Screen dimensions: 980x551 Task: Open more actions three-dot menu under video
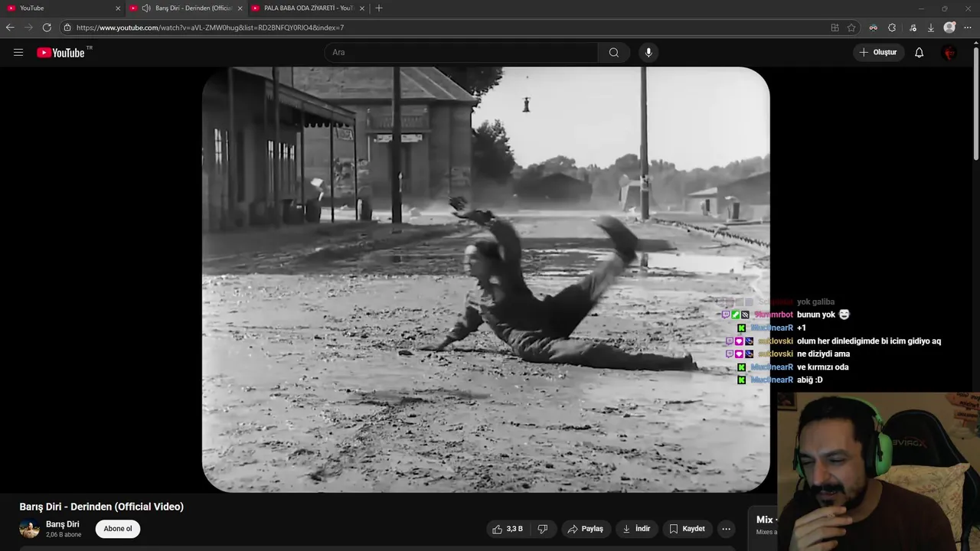point(726,529)
